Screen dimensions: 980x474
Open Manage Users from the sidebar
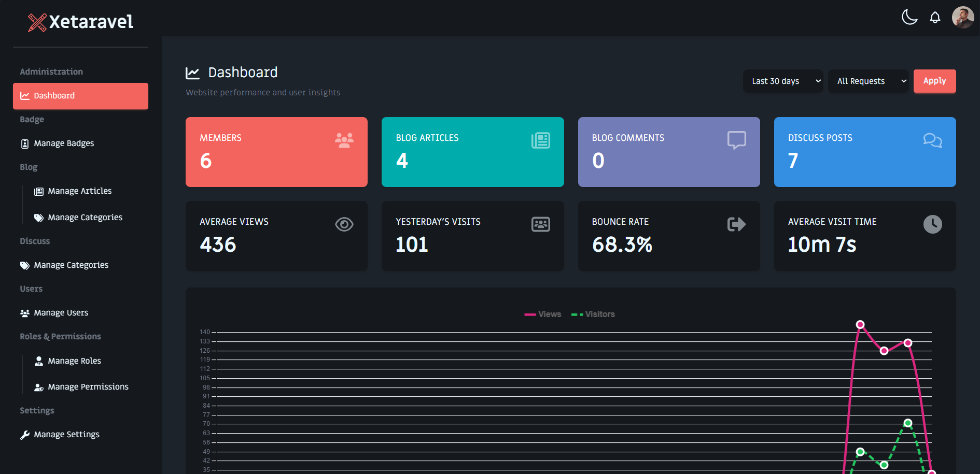(61, 312)
